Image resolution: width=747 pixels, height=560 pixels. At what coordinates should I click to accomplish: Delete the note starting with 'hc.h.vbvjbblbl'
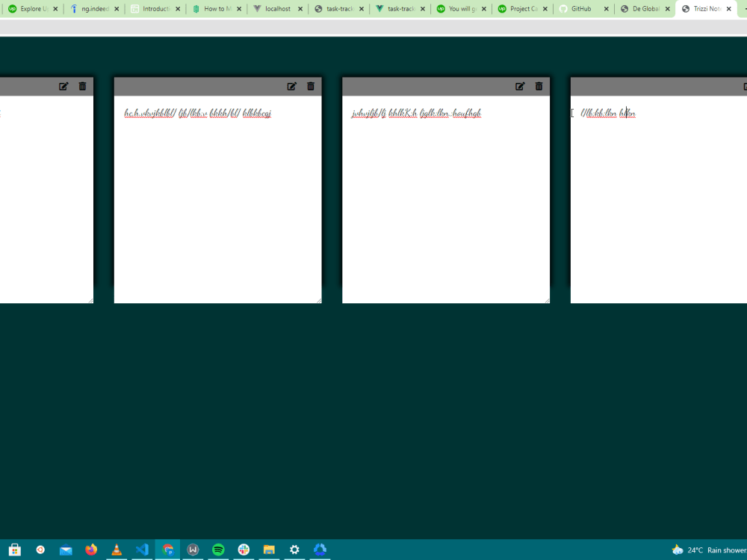(311, 86)
